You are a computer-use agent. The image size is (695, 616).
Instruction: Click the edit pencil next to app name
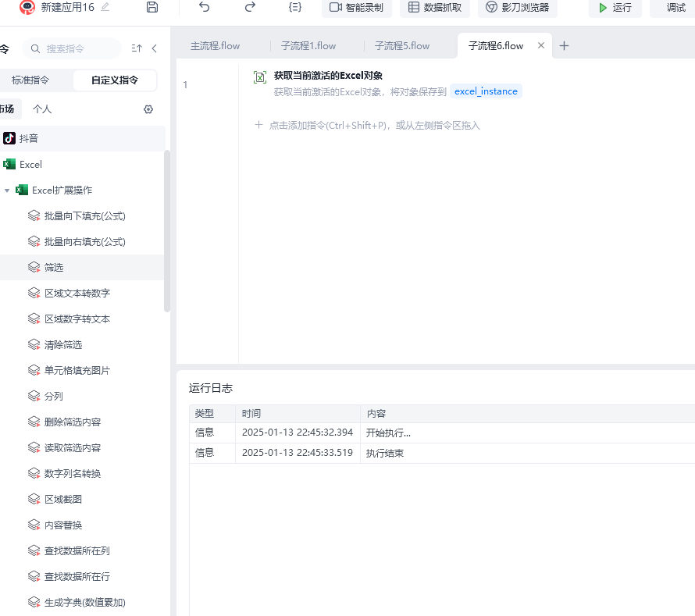click(x=105, y=7)
